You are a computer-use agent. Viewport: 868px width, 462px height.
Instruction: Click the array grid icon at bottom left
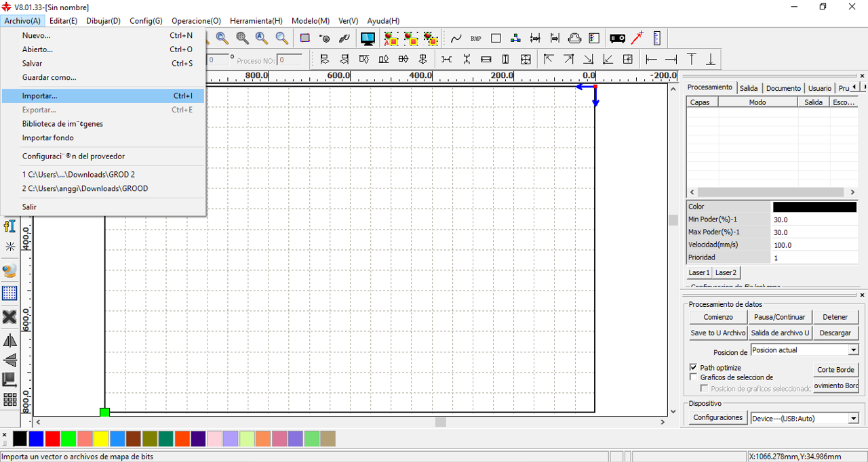9,399
